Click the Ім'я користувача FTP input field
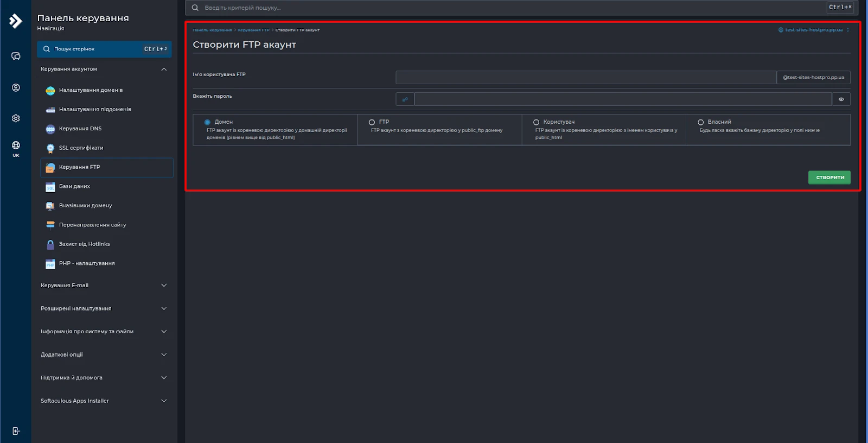868x443 pixels. [x=586, y=78]
